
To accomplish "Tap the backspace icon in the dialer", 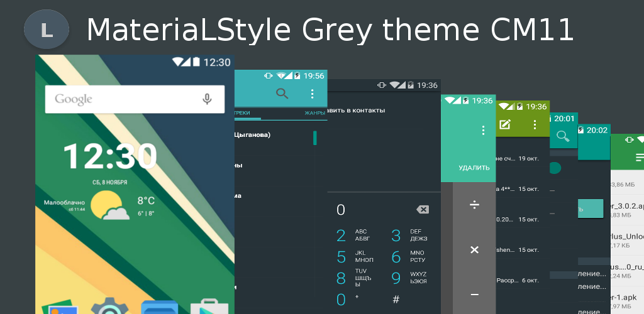I will pos(422,210).
